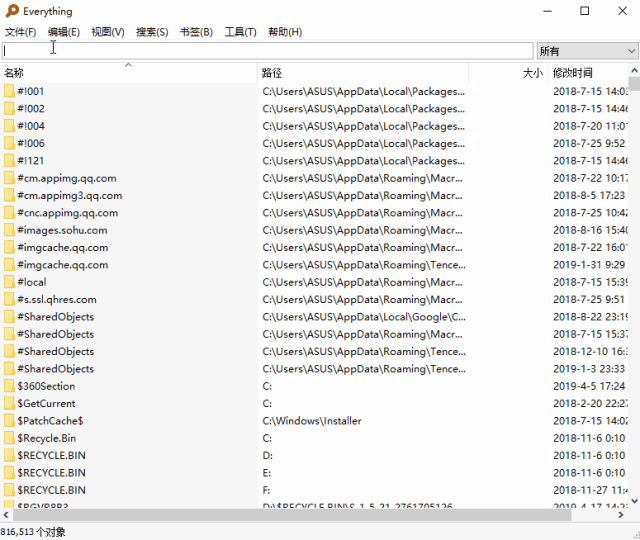Image resolution: width=640 pixels, height=540 pixels.
Task: Select the folder icon of #!001
Action: 9,91
